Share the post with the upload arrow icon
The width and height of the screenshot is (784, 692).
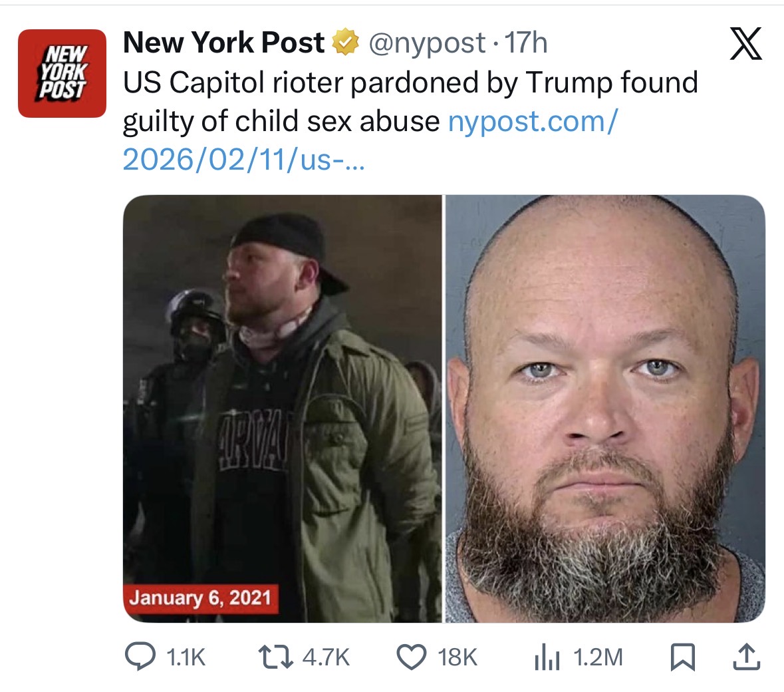747,657
